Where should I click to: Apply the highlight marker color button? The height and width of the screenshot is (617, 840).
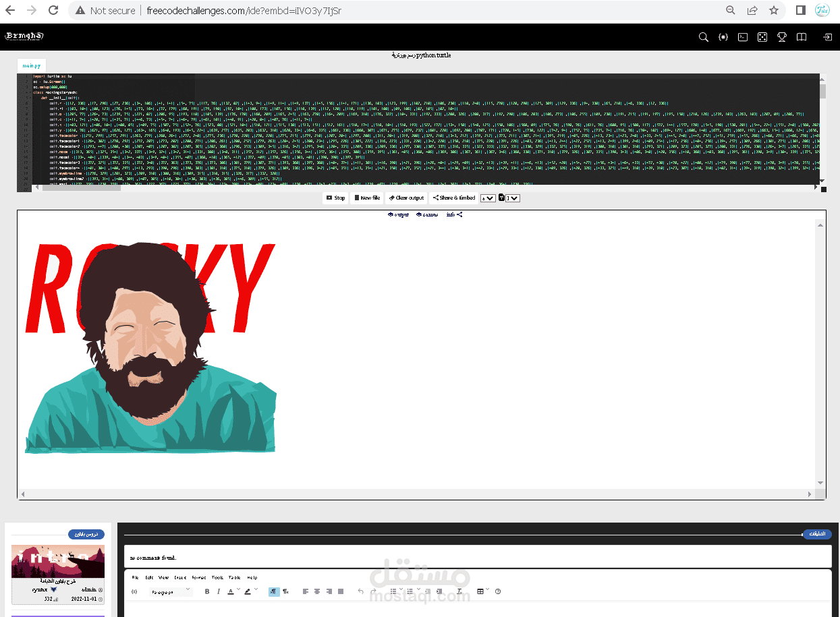248,591
